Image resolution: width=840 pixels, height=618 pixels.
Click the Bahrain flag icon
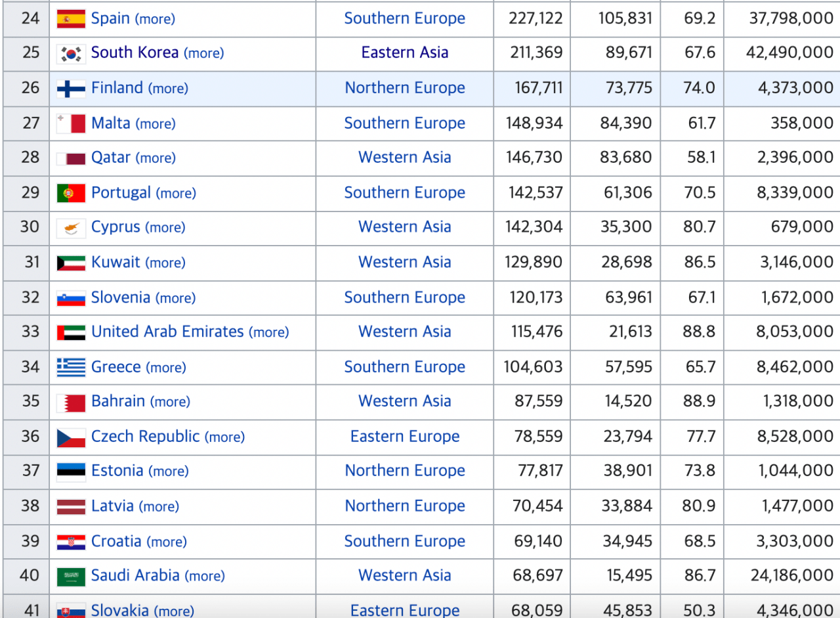click(71, 402)
